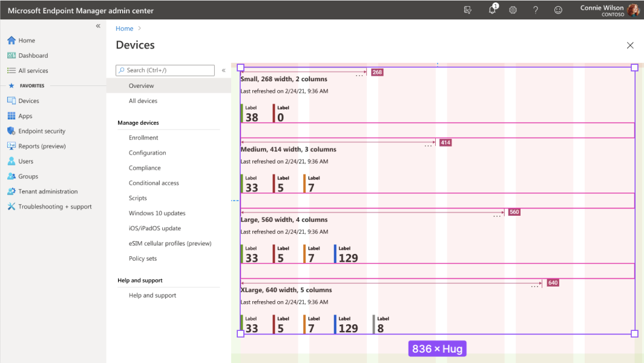This screenshot has width=644, height=363.
Task: Click 'Large, 560 width, 4 columns' heading
Action: pos(284,219)
